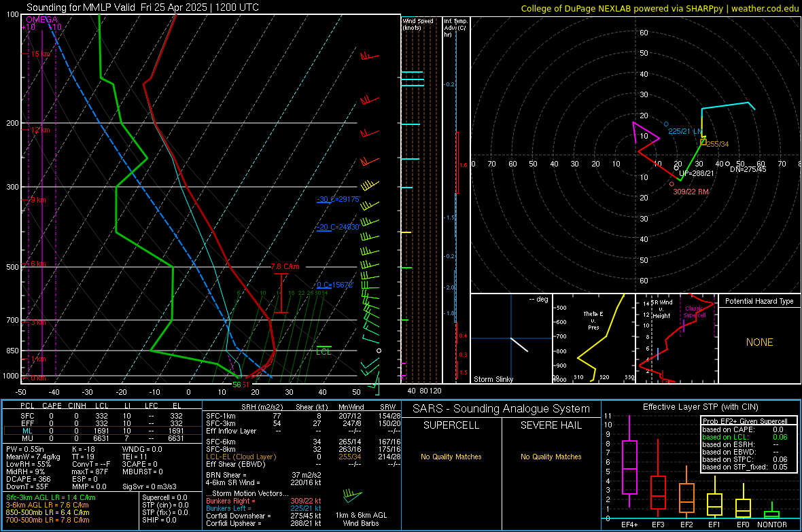Select the -30 C=29175' level label

pos(338,199)
